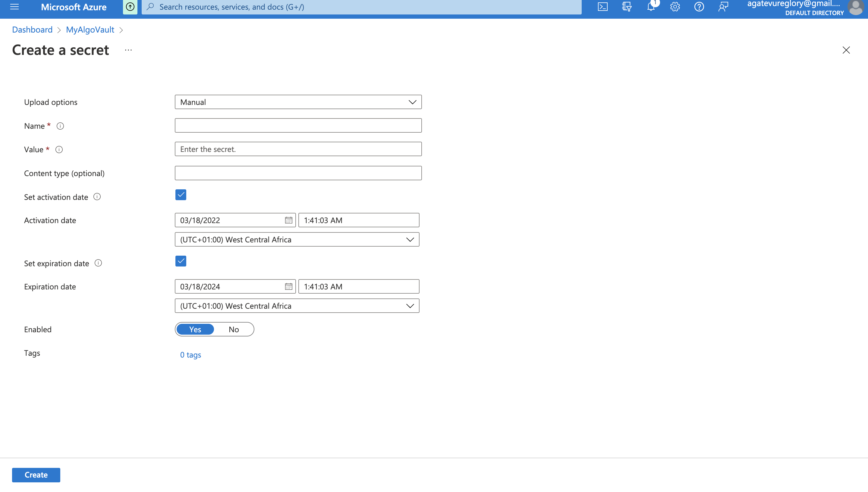Screen dimensions: 868x492
Task: Set Enabled toggle to No
Action: click(234, 329)
